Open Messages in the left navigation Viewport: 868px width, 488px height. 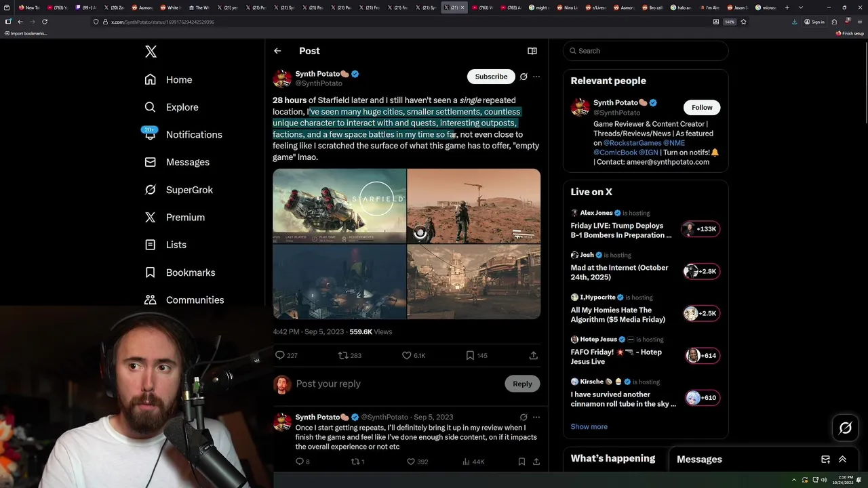[177, 162]
